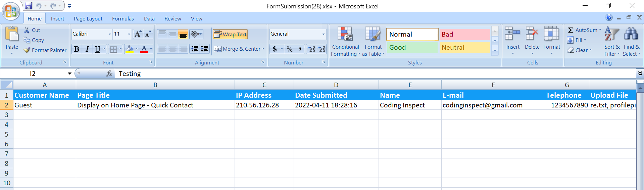Click the Insert Function fx icon
The image size is (644, 190).
click(109, 74)
